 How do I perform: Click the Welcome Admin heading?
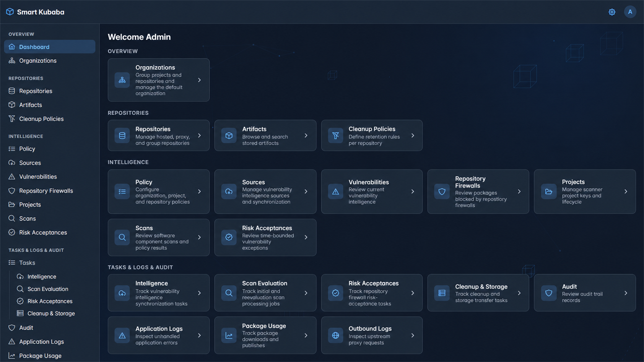[139, 37]
